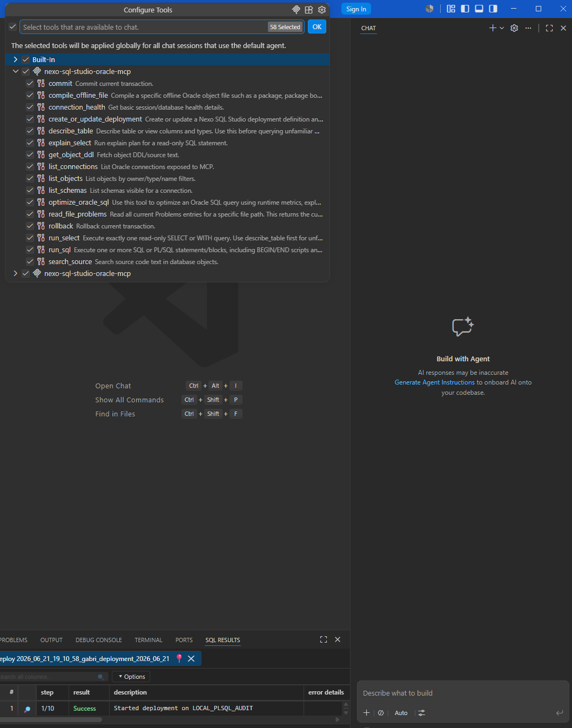Open the Generate Agent Instructions link
The image size is (572, 728).
pos(434,382)
